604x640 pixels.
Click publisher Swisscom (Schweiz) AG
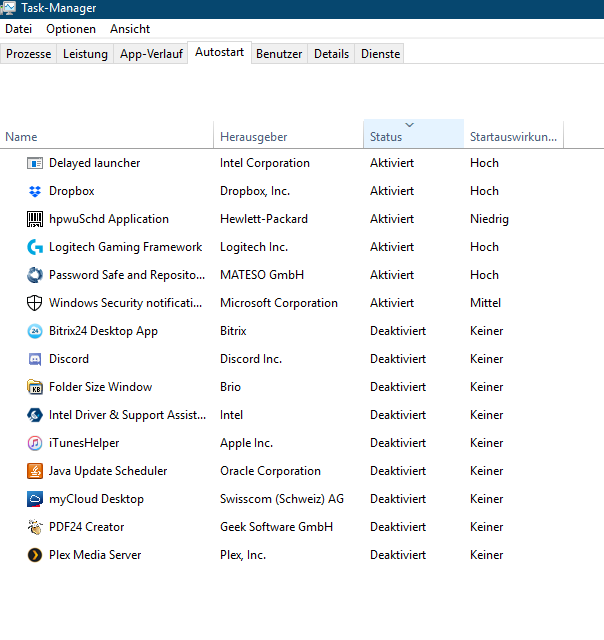tap(282, 499)
